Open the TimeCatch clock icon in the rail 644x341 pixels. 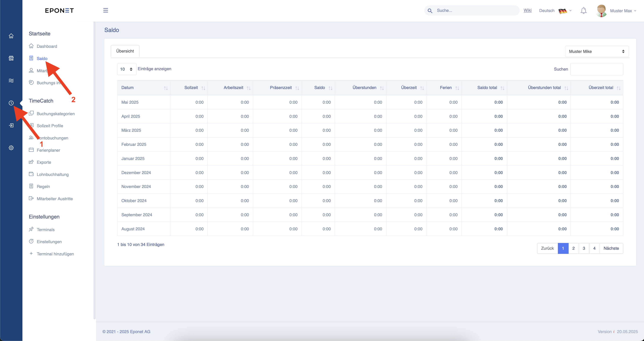pos(11,103)
